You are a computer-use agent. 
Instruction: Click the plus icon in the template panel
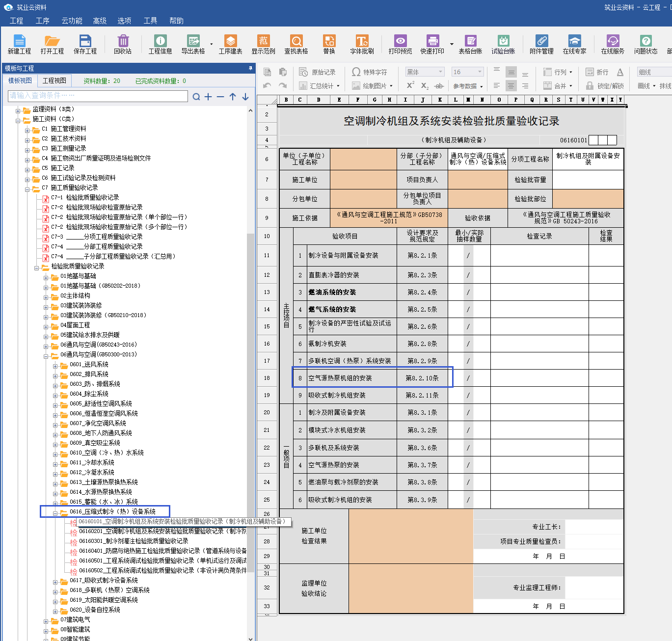[208, 97]
